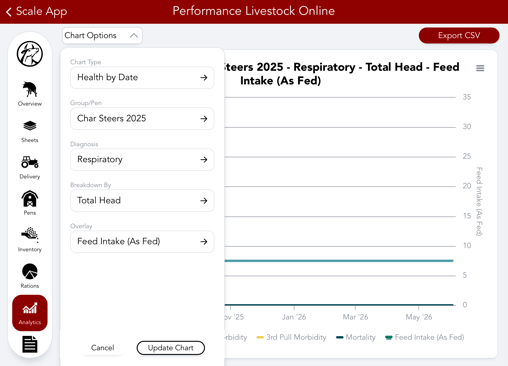Open the document icon below Analytics
The height and width of the screenshot is (366, 508).
(x=30, y=344)
